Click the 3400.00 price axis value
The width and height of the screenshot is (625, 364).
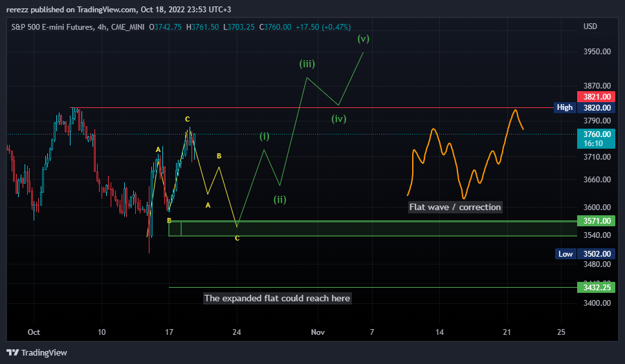597,303
